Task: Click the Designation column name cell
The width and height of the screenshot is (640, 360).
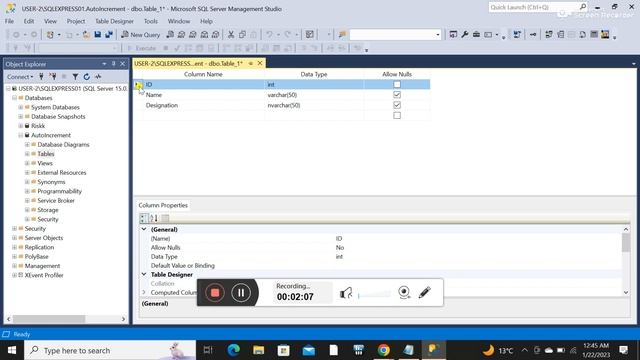Action: coord(204,105)
